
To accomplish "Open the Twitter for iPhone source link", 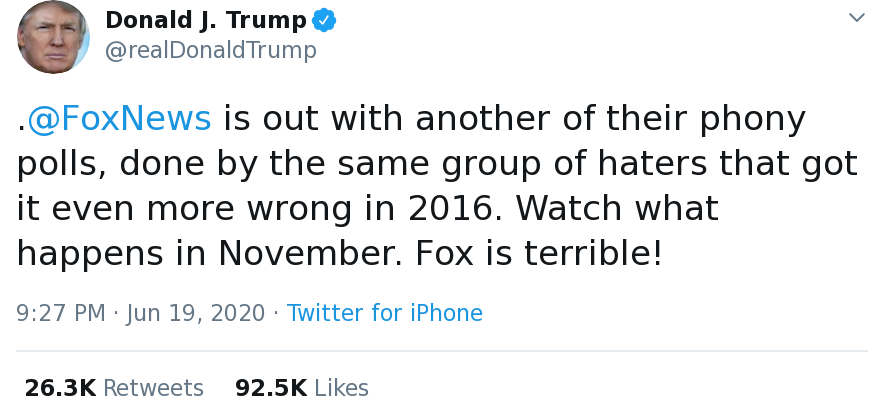I will pos(384,313).
